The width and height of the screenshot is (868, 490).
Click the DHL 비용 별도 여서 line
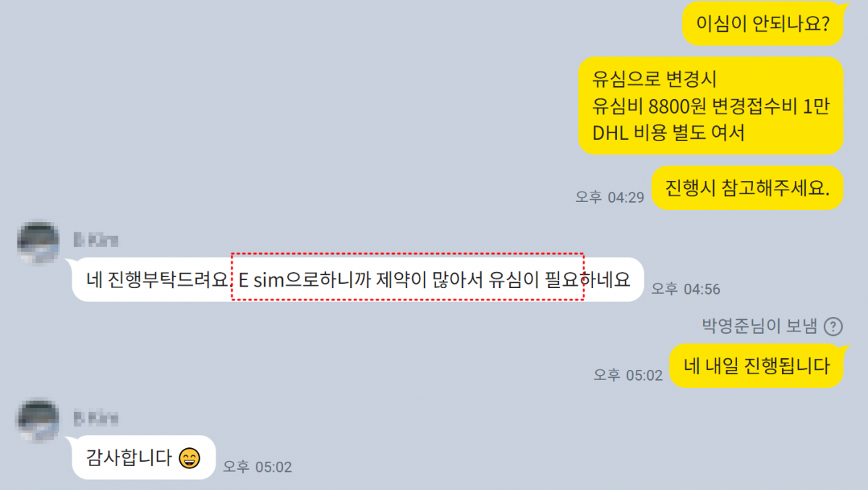tap(668, 132)
